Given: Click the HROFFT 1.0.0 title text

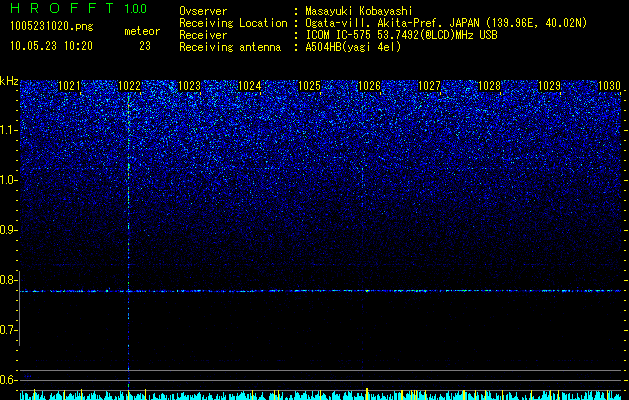Looking at the screenshot, I should click(x=78, y=8).
